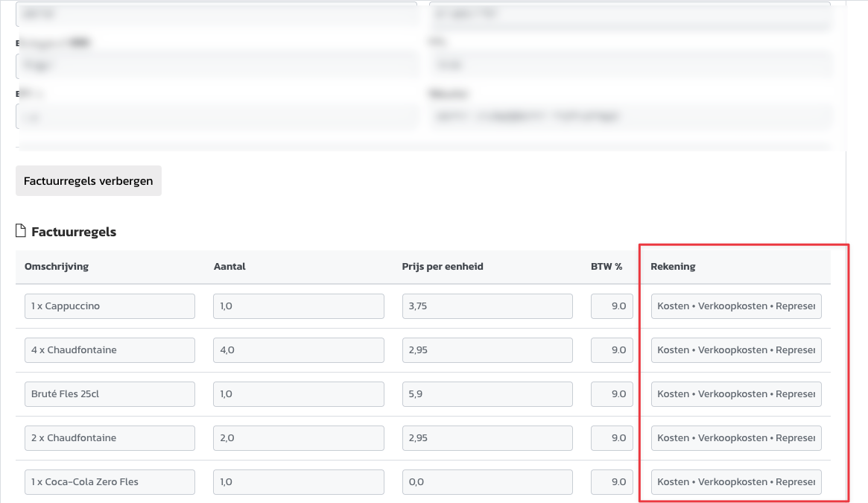Image resolution: width=868 pixels, height=503 pixels.
Task: Focus the Aantal field showing 2,0
Action: click(298, 438)
